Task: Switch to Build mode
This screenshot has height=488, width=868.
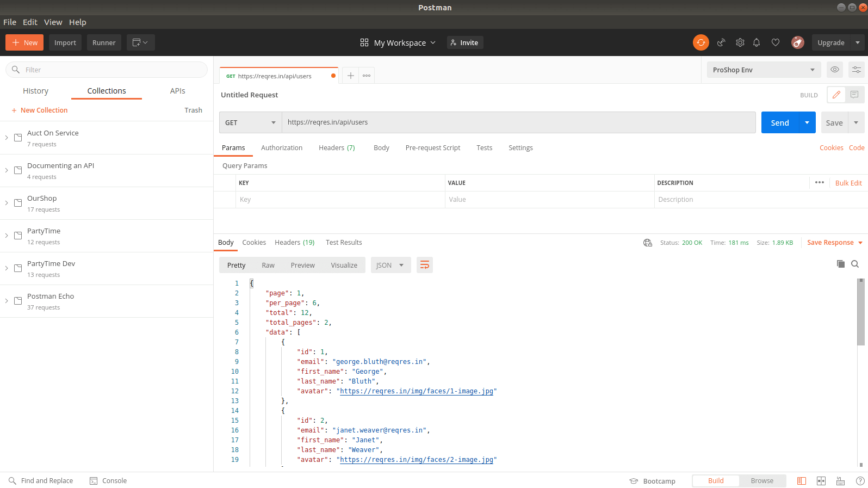Action: pos(716,481)
